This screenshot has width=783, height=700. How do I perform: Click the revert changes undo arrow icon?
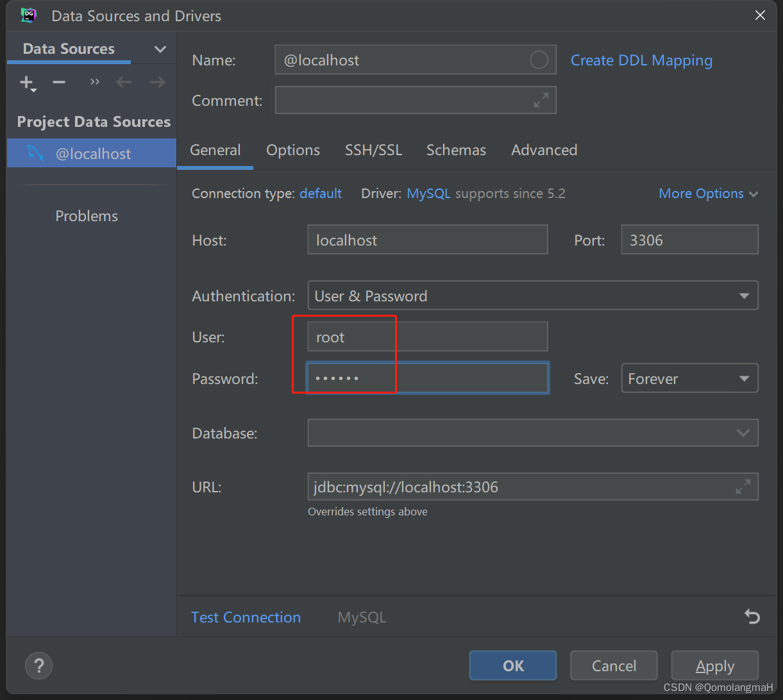(x=752, y=617)
